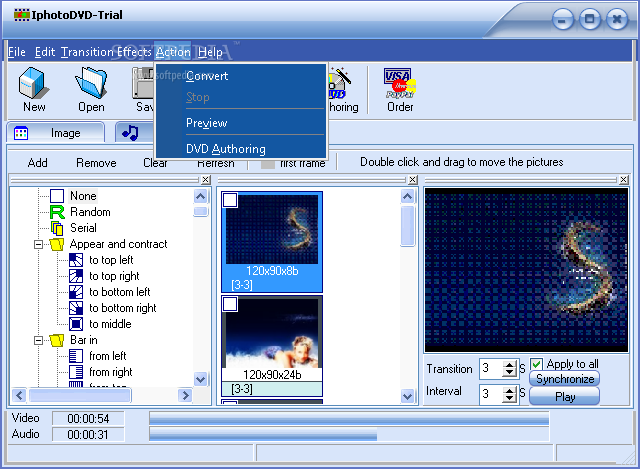
Task: Decrease the Transition seconds spinner
Action: click(x=509, y=373)
